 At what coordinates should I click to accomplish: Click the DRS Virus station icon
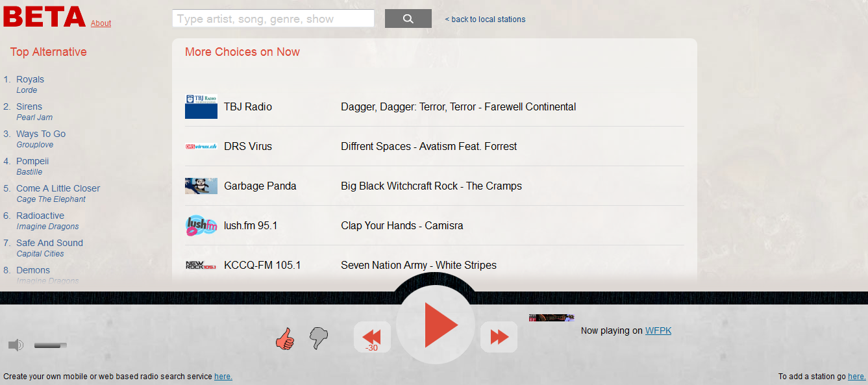[201, 146]
